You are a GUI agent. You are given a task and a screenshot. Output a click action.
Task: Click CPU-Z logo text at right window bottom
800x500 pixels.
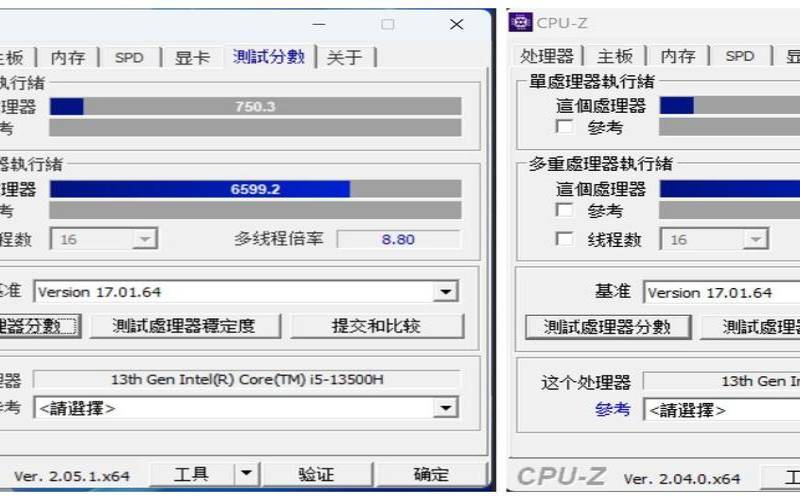(561, 477)
